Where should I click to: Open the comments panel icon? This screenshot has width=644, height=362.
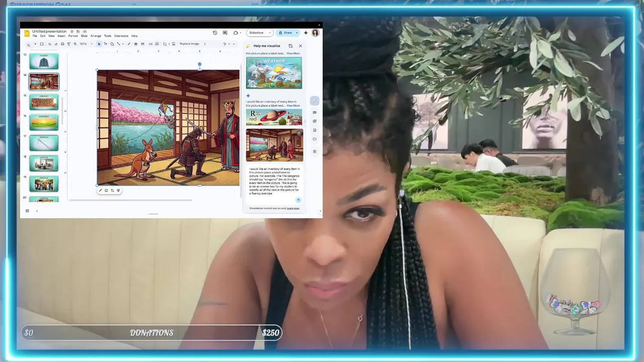(x=225, y=33)
